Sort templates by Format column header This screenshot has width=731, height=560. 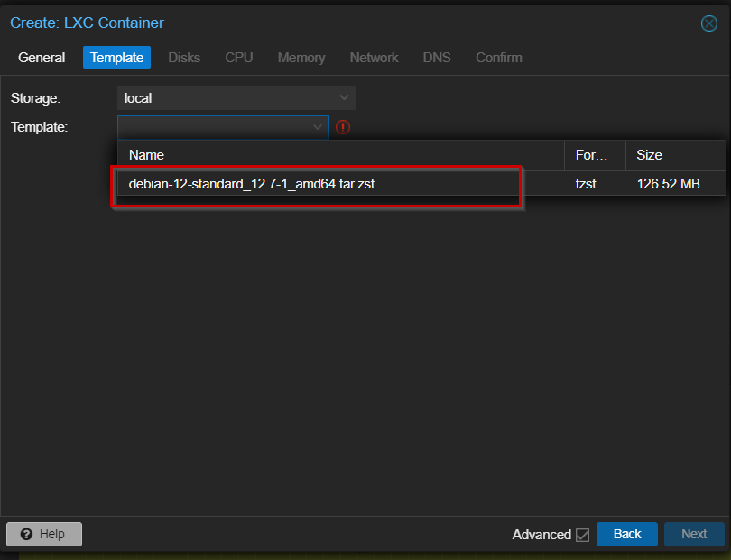pyautogui.click(x=595, y=155)
